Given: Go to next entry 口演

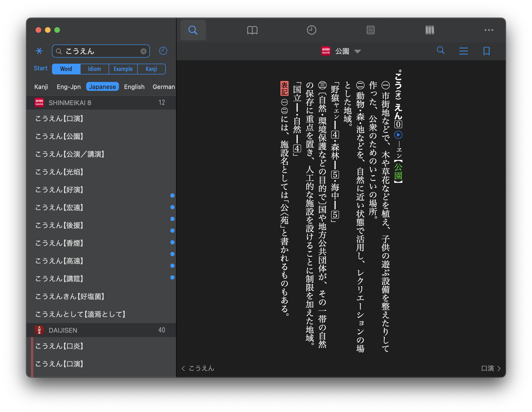Looking at the screenshot, I should (491, 368).
